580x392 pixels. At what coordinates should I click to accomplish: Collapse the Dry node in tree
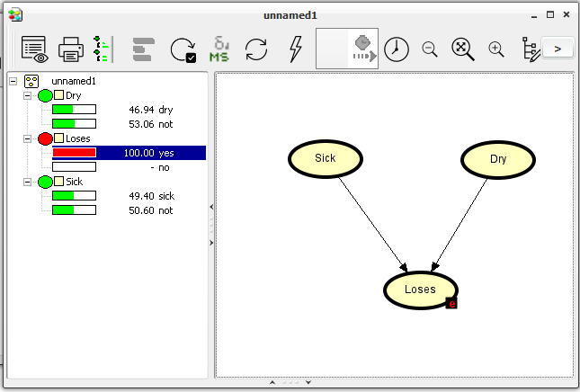click(x=27, y=95)
